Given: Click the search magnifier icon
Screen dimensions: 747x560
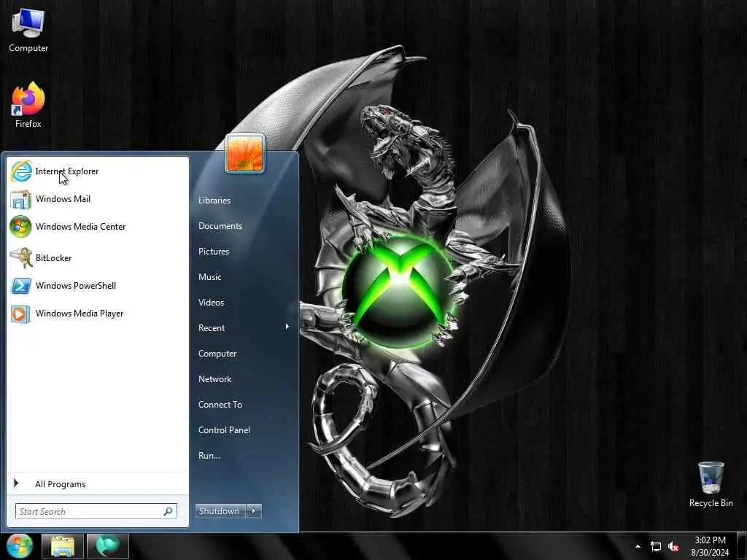Looking at the screenshot, I should pos(168,511).
